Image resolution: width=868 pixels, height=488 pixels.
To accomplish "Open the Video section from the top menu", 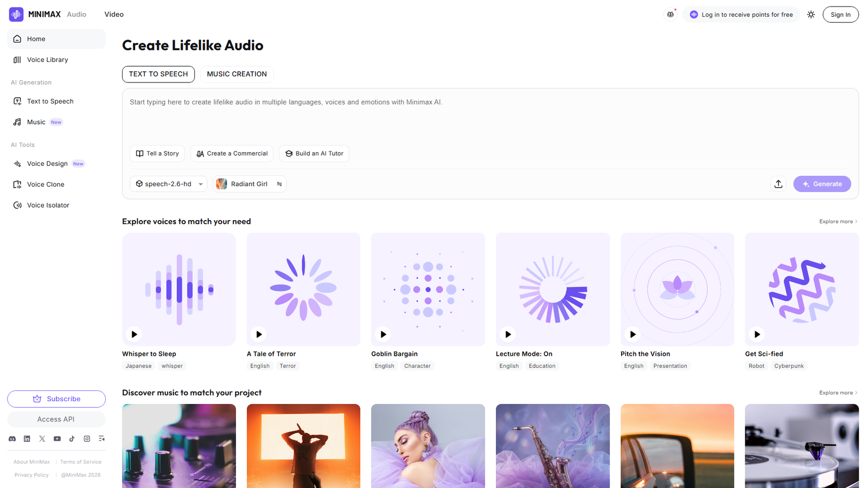I will click(x=113, y=14).
